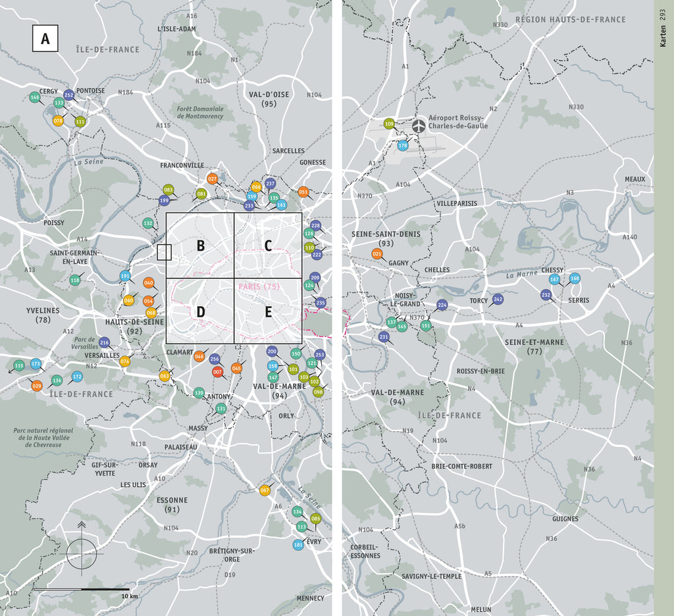674x616 pixels.
Task: Open map section B grid square
Action: pyautogui.click(x=200, y=245)
